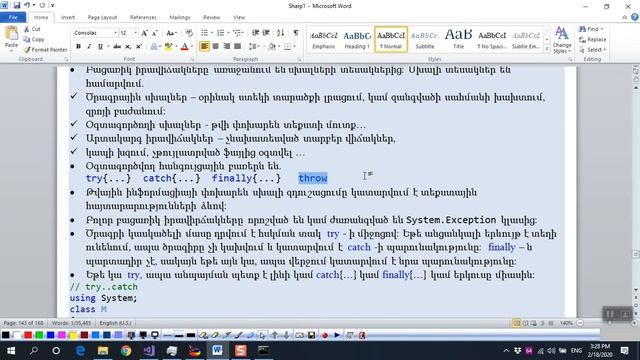Switch to the Mailings tab

point(180,18)
